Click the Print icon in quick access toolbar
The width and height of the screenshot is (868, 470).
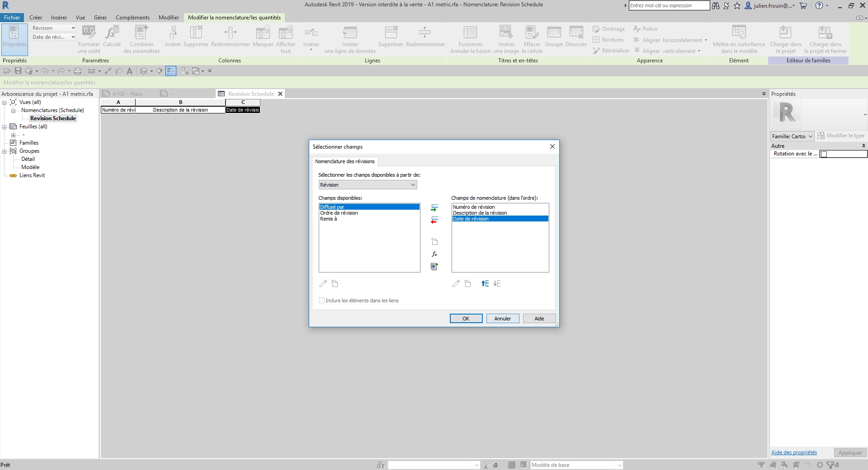click(x=78, y=71)
